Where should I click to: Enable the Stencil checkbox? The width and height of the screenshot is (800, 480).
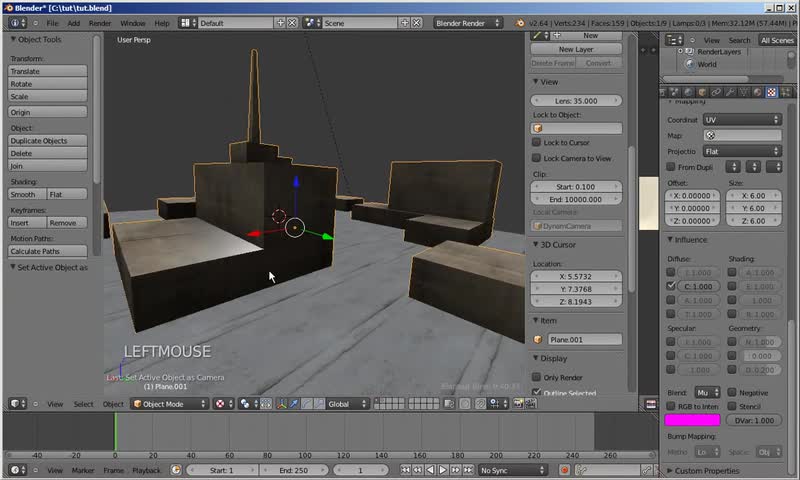pos(732,406)
